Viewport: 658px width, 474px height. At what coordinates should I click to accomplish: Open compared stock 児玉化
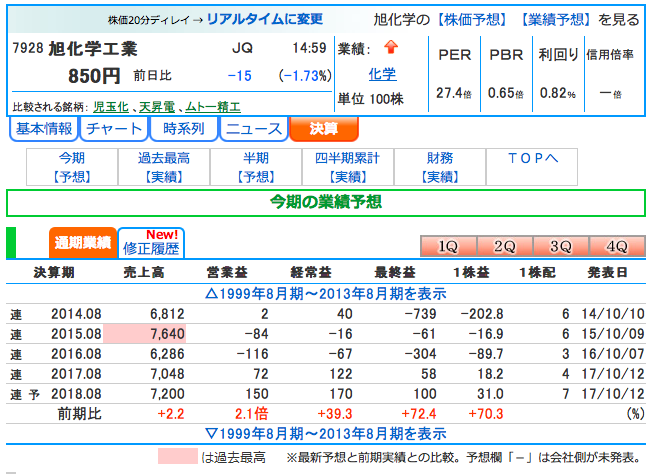point(111,107)
